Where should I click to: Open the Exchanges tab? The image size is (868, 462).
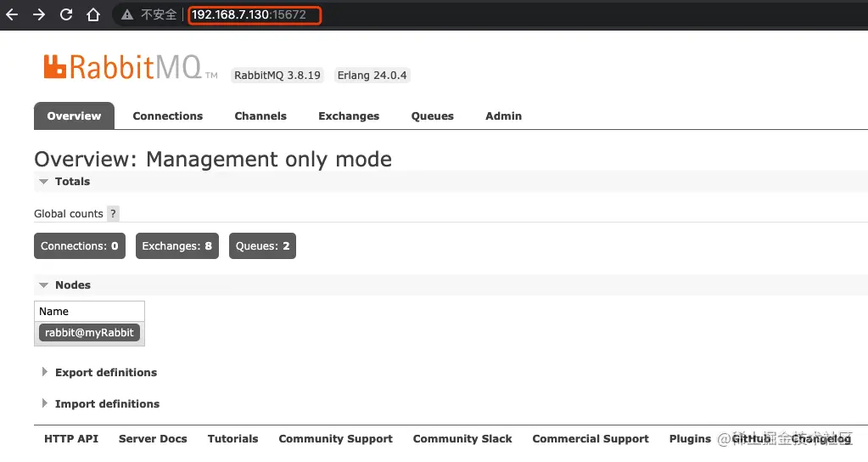point(349,115)
